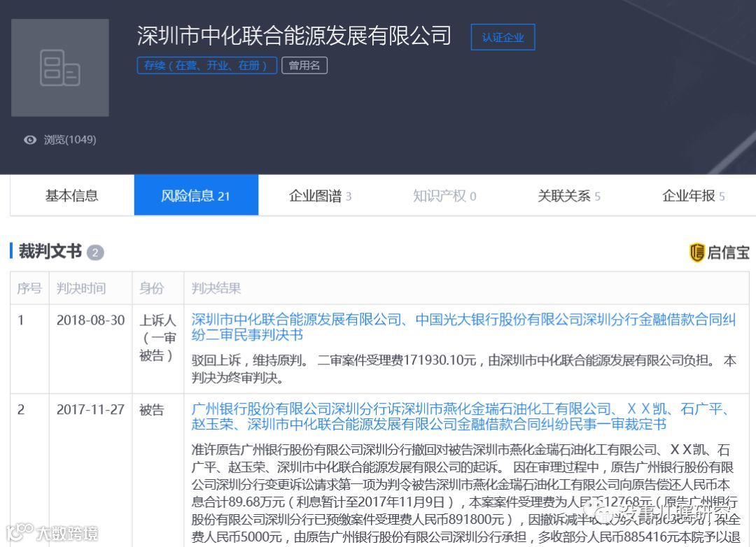Click the company logo placeholder image

coord(60,67)
